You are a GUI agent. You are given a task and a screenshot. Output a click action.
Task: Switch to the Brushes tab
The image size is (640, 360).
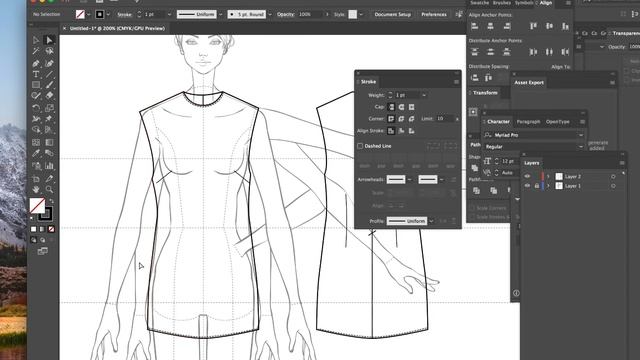(502, 3)
